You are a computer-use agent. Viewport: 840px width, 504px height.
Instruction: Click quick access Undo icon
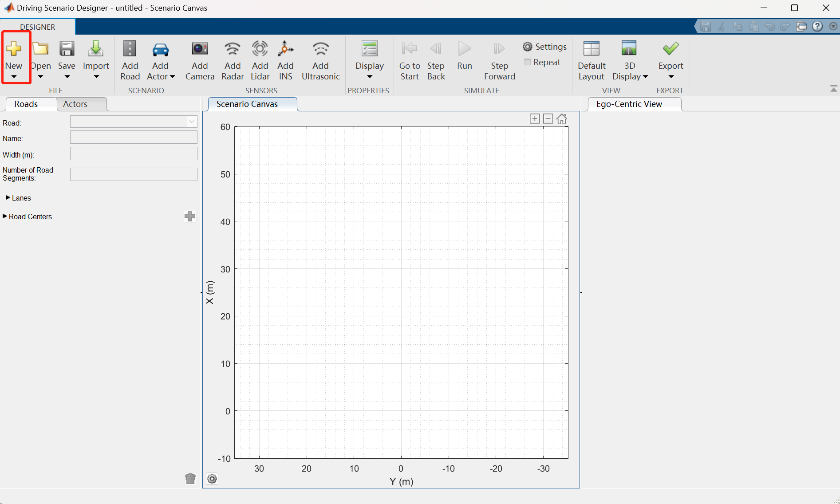pos(769,27)
